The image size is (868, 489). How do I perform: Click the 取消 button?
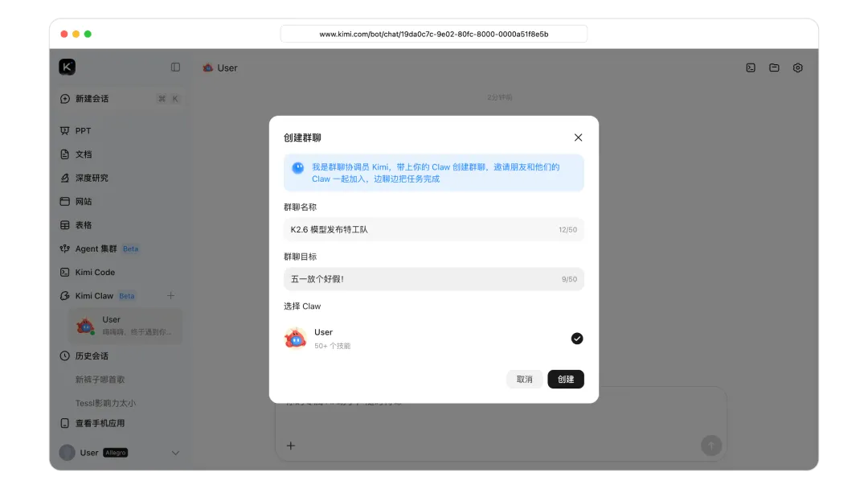[x=524, y=380]
